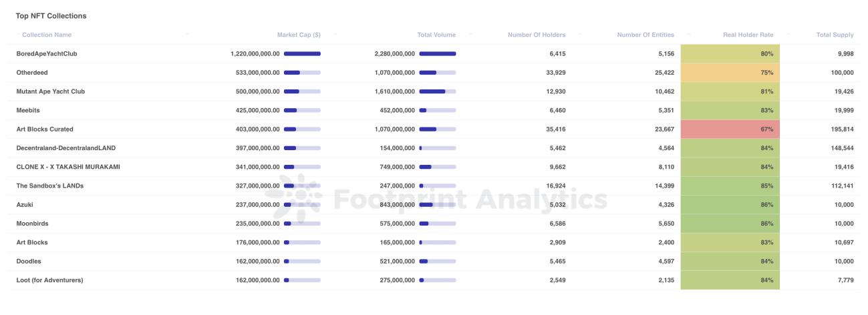Sort table by Market Cap ($) header
This screenshot has height=315, width=868.
[x=298, y=35]
